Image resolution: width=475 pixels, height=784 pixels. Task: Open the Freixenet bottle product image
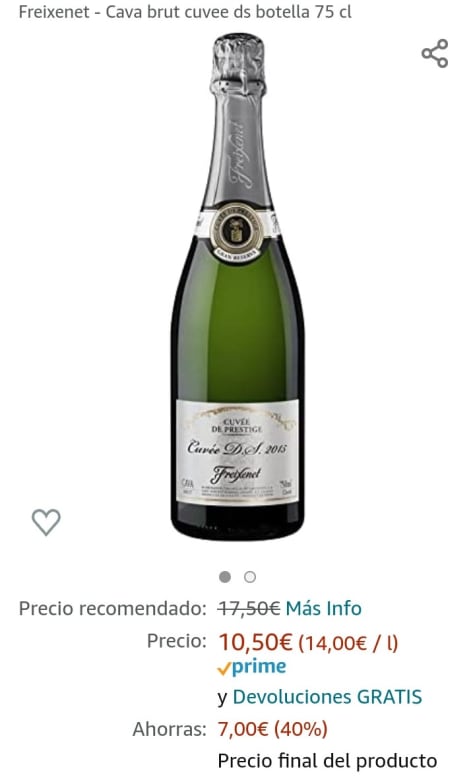238,286
